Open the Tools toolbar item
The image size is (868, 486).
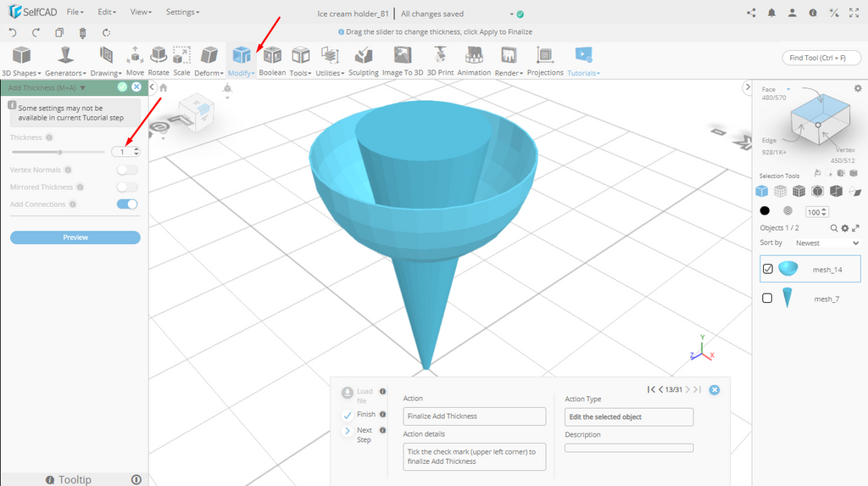coord(301,62)
